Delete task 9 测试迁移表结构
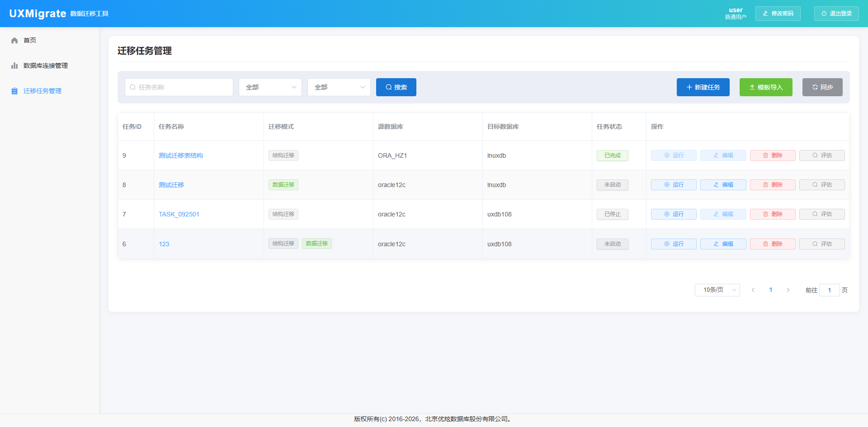The width and height of the screenshot is (868, 427). [x=772, y=155]
